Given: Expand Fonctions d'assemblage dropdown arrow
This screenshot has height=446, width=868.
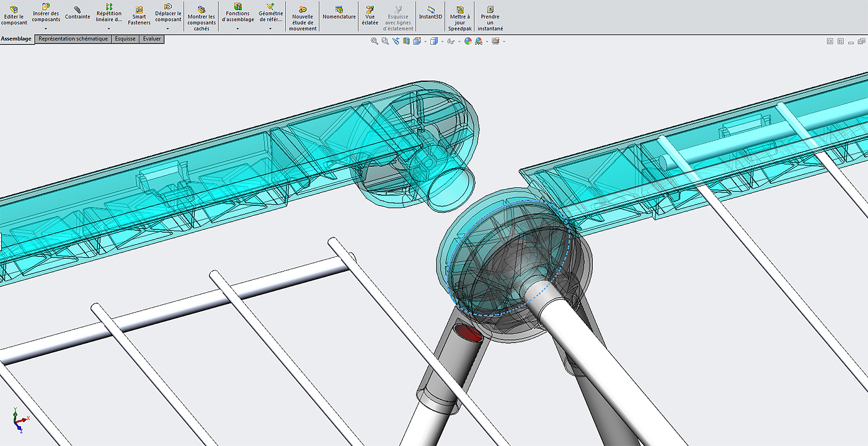Looking at the screenshot, I should pos(237,29).
